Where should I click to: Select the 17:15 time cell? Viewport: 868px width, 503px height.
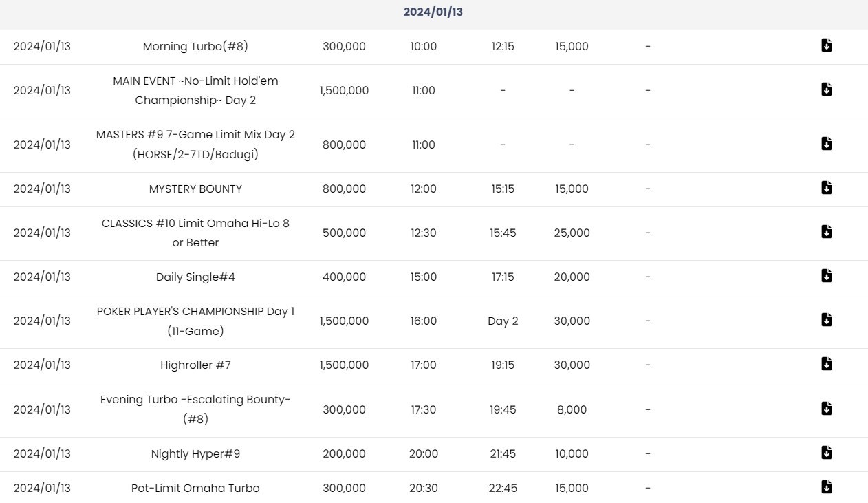pyautogui.click(x=503, y=277)
